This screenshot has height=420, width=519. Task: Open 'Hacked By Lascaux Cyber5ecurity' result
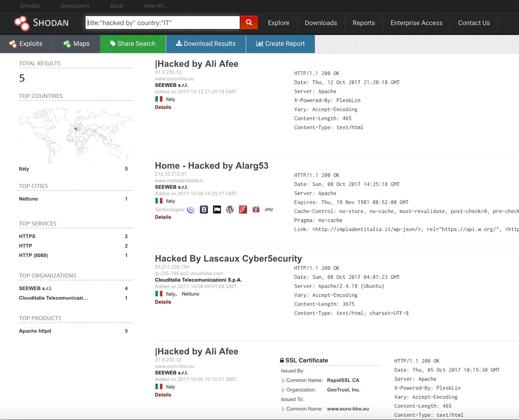[x=228, y=258]
